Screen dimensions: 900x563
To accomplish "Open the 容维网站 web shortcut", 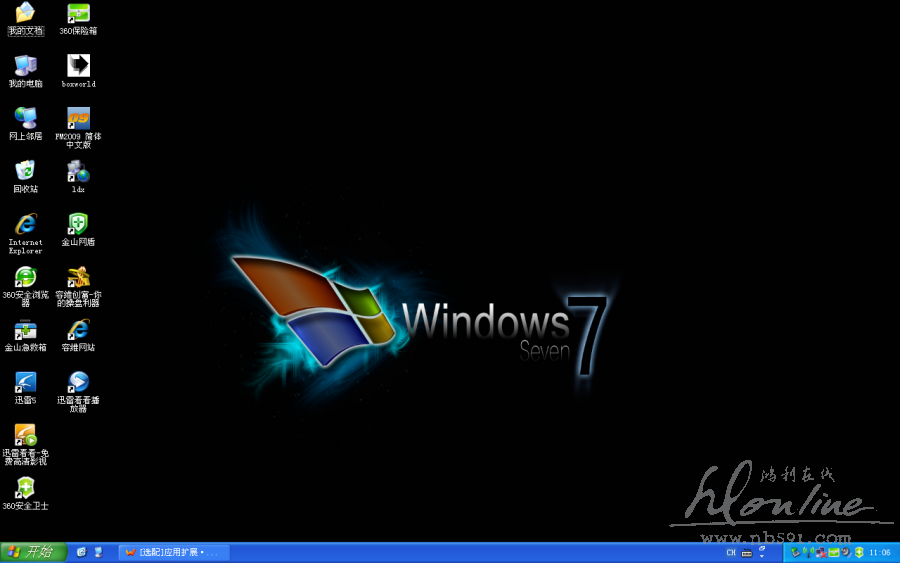I will pos(78,330).
